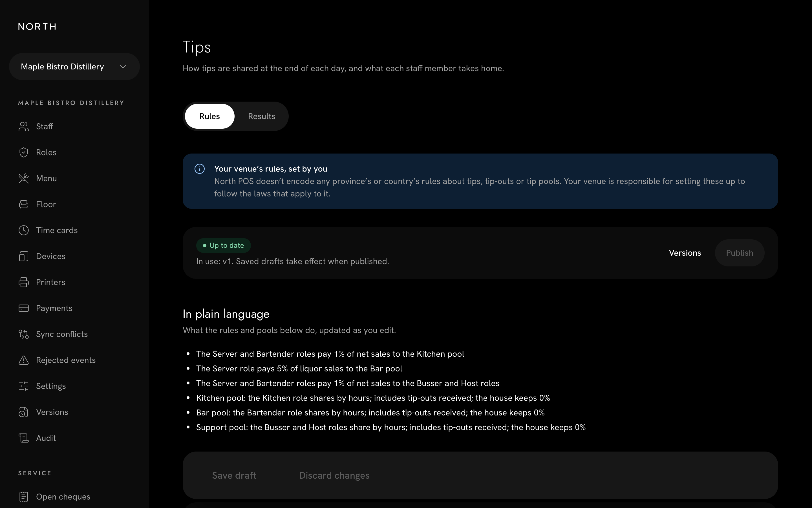Viewport: 812px width, 508px height.
Task: Click the Save draft button
Action: click(234, 476)
